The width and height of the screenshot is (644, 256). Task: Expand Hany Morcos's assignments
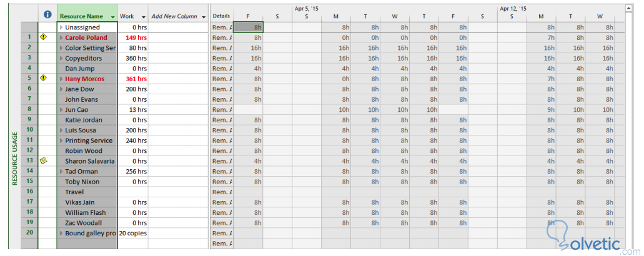tap(61, 79)
